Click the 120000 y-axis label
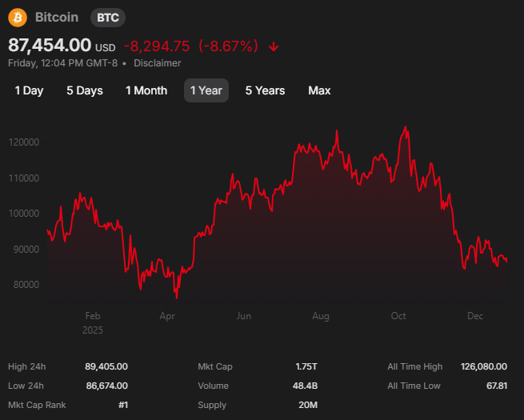The image size is (524, 420). (24, 142)
